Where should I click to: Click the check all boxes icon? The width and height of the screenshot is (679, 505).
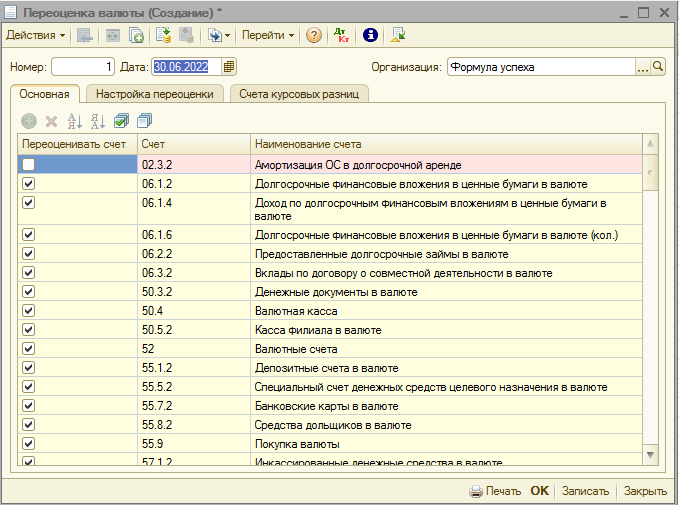coord(121,121)
